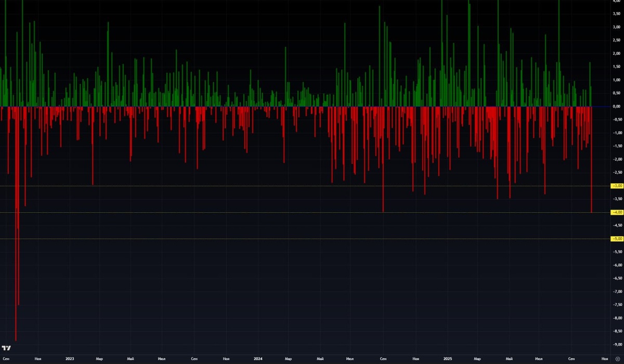
Task: Click the -0,50 price scale value
Action: click(x=617, y=120)
